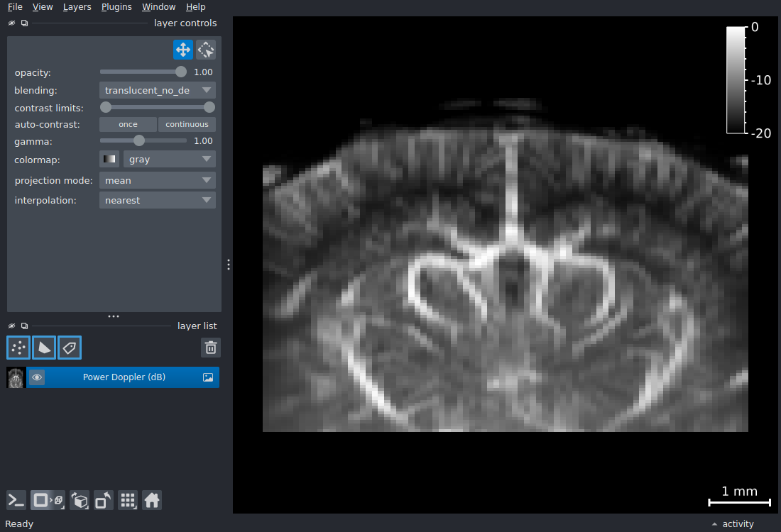This screenshot has height=532, width=781.
Task: Float the layer list panel
Action: point(24,326)
